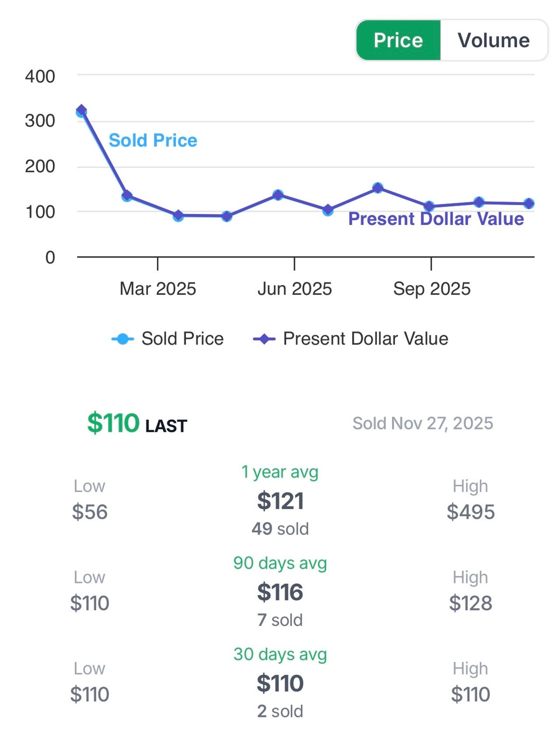The width and height of the screenshot is (560, 740).
Task: Click the blue Sold Price chart annotation
Action: pos(153,140)
